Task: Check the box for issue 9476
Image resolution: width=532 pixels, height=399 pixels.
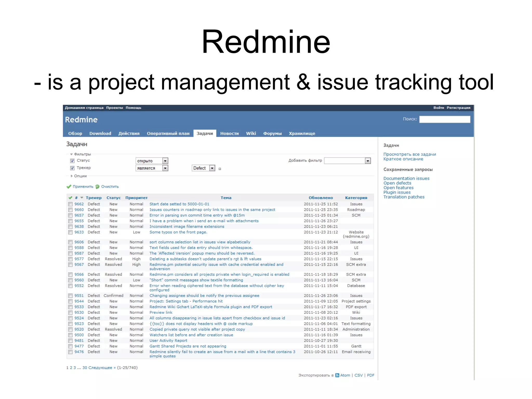Action: pos(70,352)
